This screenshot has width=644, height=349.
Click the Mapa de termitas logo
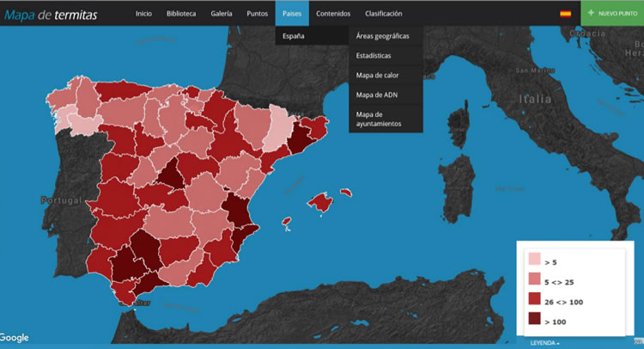[50, 15]
